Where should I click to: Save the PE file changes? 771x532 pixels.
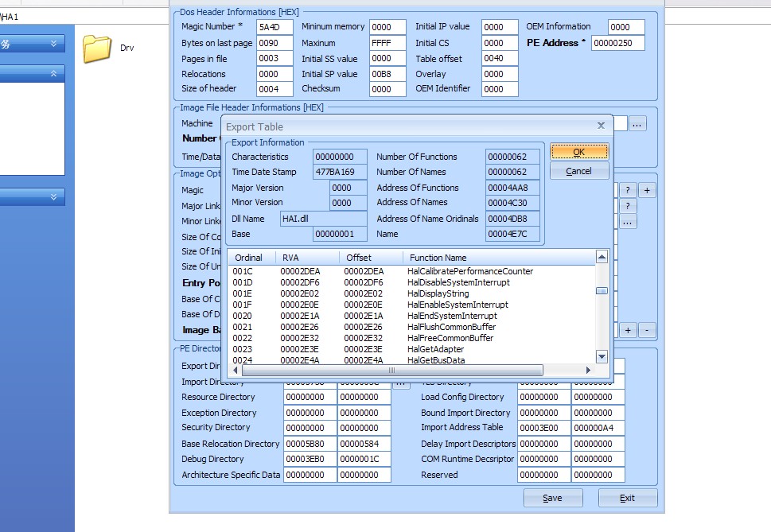(x=552, y=498)
